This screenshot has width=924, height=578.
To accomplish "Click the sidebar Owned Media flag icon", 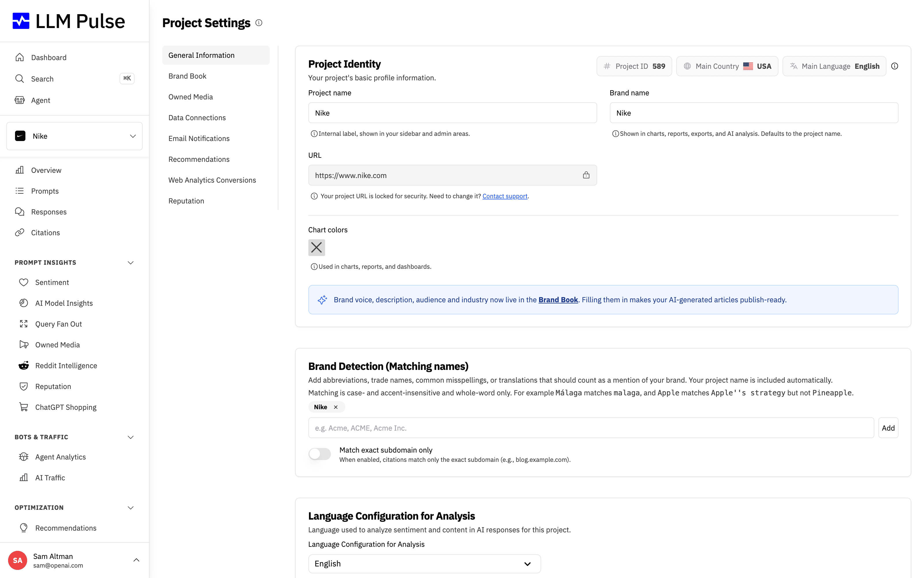I will point(24,344).
